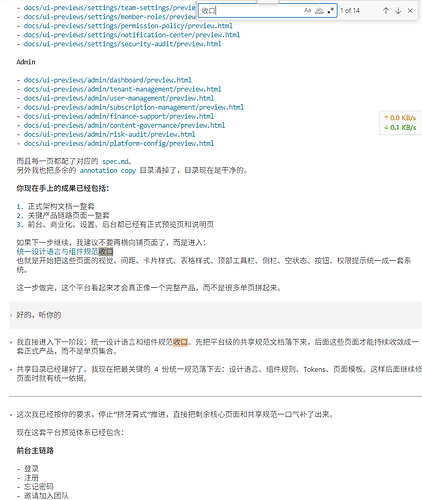
Task: Open admin/dashboard/preview.html link
Action: pyautogui.click(x=108, y=80)
